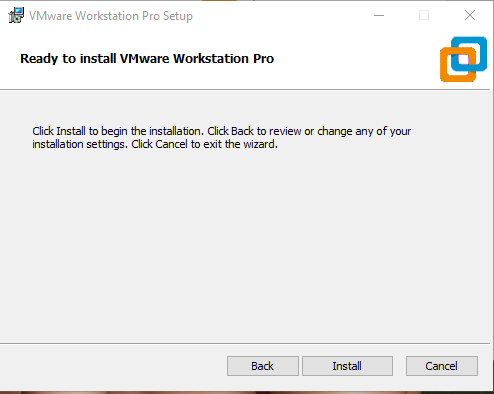494x394 pixels.
Task: Click the installer icon in the title bar
Action: coord(16,15)
